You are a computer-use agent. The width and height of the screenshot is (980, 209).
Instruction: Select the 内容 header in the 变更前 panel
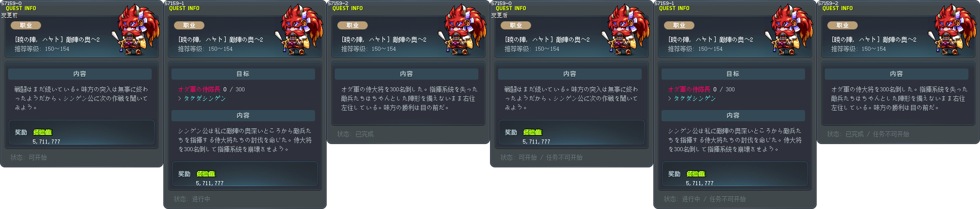[x=80, y=74]
